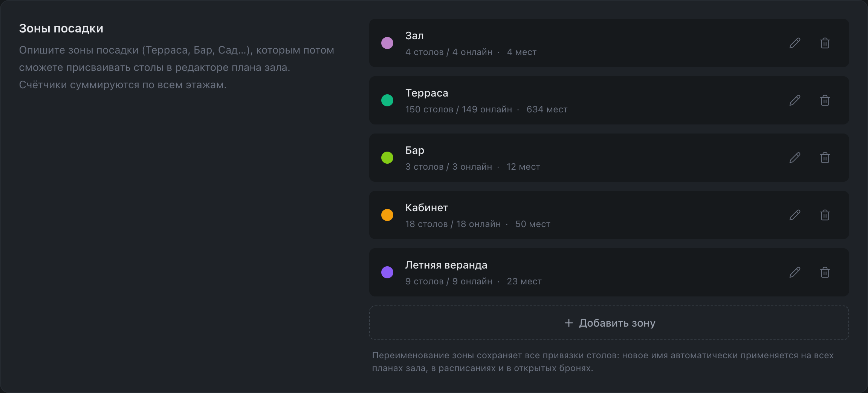Click the Переименование зоны hint text
The width and height of the screenshot is (868, 393).
pyautogui.click(x=603, y=362)
